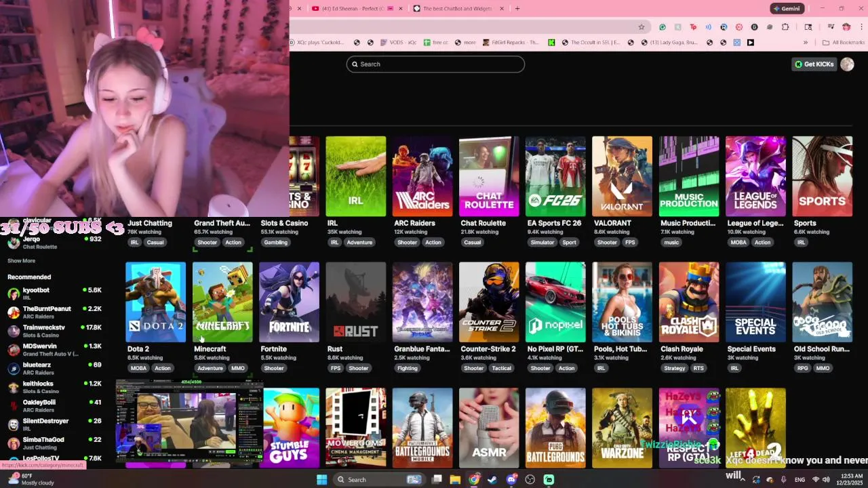
Task: Open The Occult in SEL bookmark
Action: pyautogui.click(x=590, y=42)
